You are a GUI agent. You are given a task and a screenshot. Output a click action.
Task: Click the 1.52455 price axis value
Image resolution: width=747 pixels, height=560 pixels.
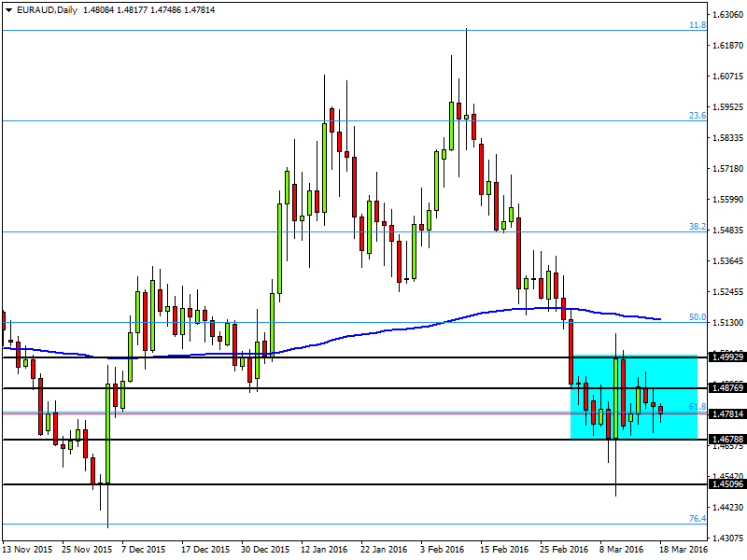[x=727, y=291]
